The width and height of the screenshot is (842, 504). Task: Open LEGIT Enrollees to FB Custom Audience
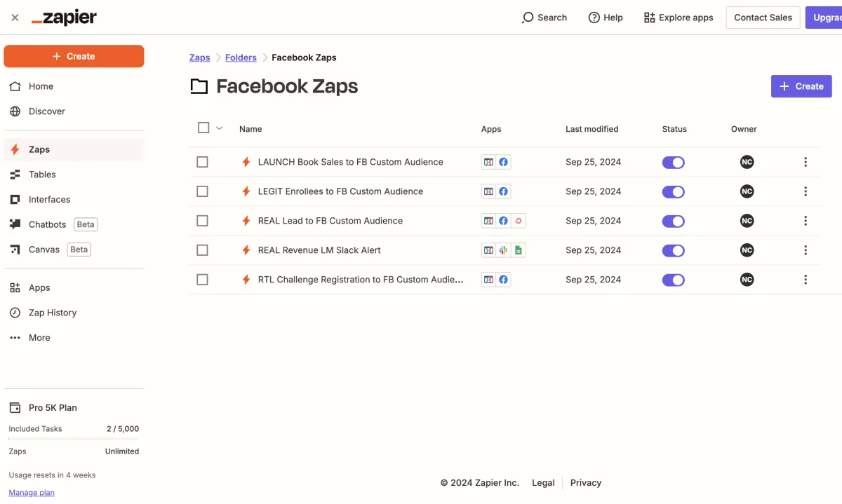click(340, 191)
